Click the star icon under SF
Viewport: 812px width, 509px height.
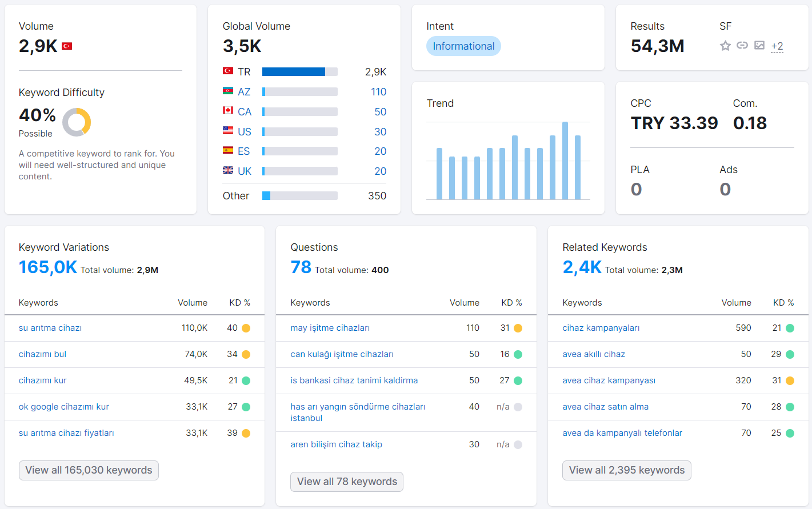[725, 46]
